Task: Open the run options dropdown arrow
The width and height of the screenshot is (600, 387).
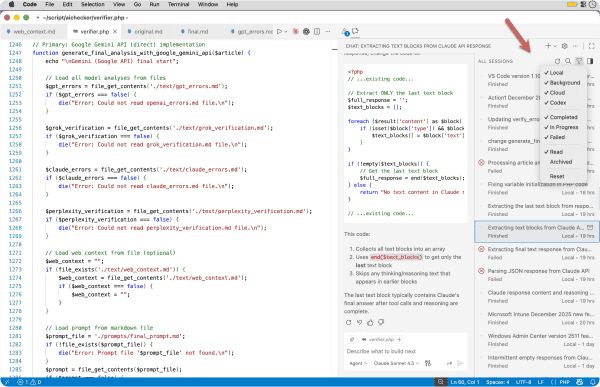Action: click(x=285, y=31)
